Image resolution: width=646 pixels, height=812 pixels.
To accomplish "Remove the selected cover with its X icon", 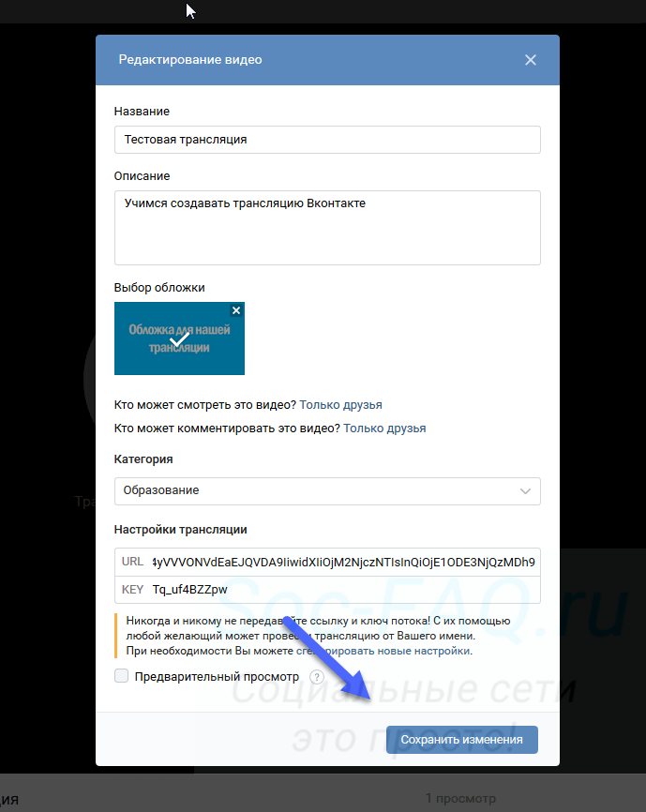I will coord(236,310).
